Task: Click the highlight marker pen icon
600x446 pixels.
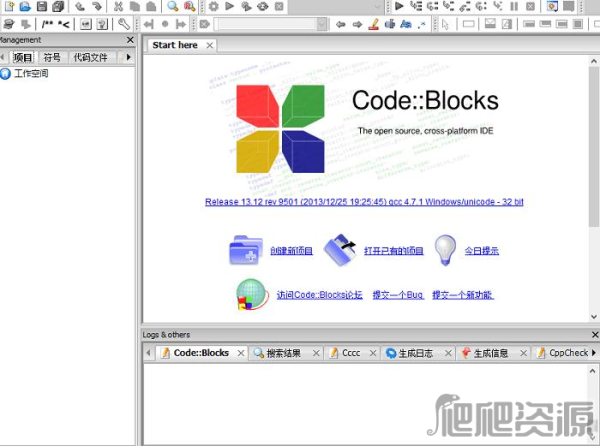Action: point(373,24)
